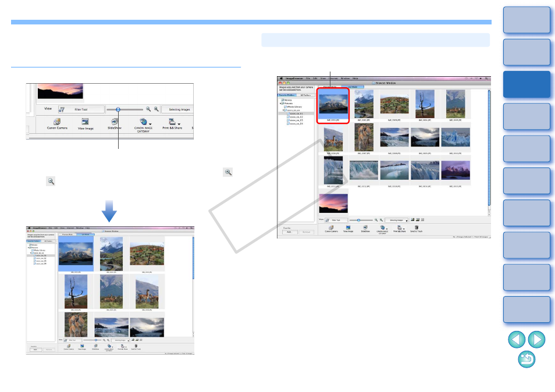
Task: Click the zoom-in magnifier in the cropped toolbar close-up
Action: (156, 109)
